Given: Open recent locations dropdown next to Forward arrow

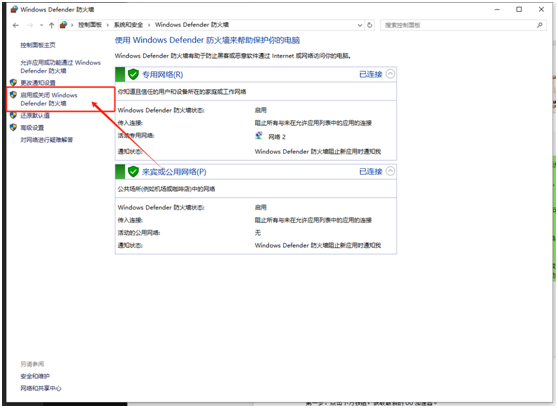Looking at the screenshot, I should 41,25.
